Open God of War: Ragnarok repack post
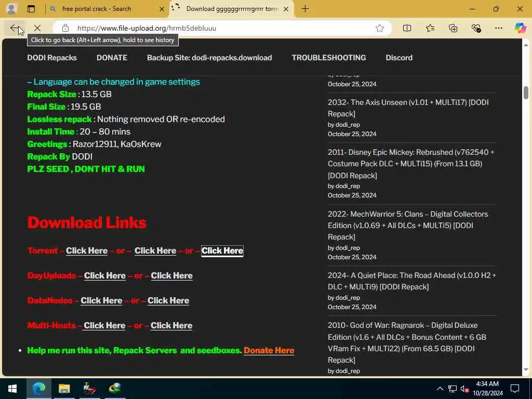This screenshot has width=532, height=399. pyautogui.click(x=407, y=343)
